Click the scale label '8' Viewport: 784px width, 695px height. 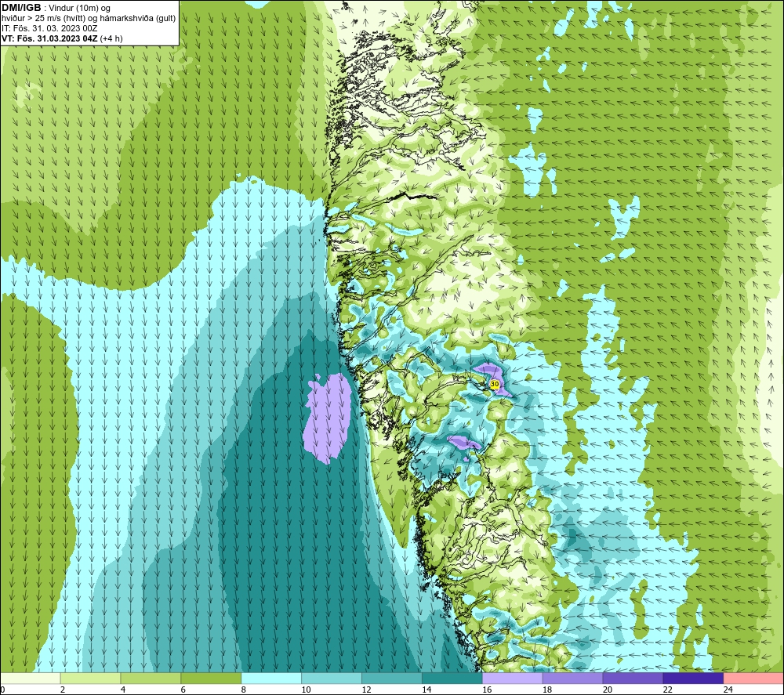(x=244, y=690)
